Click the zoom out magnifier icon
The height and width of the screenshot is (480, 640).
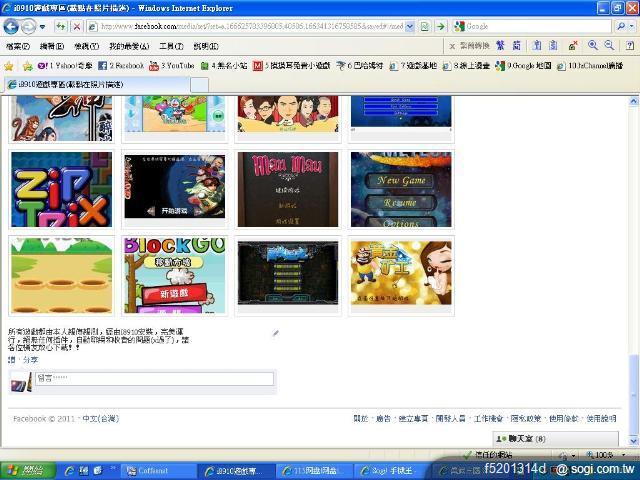[609, 46]
